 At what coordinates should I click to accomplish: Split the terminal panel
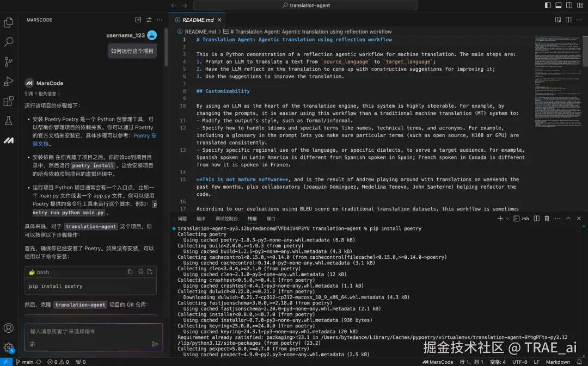[x=537, y=219]
